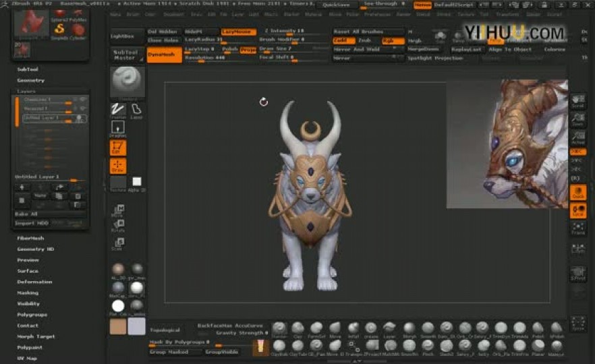Select the Transpose brush icon
The width and height of the screenshot is (595, 364).
click(x=353, y=347)
